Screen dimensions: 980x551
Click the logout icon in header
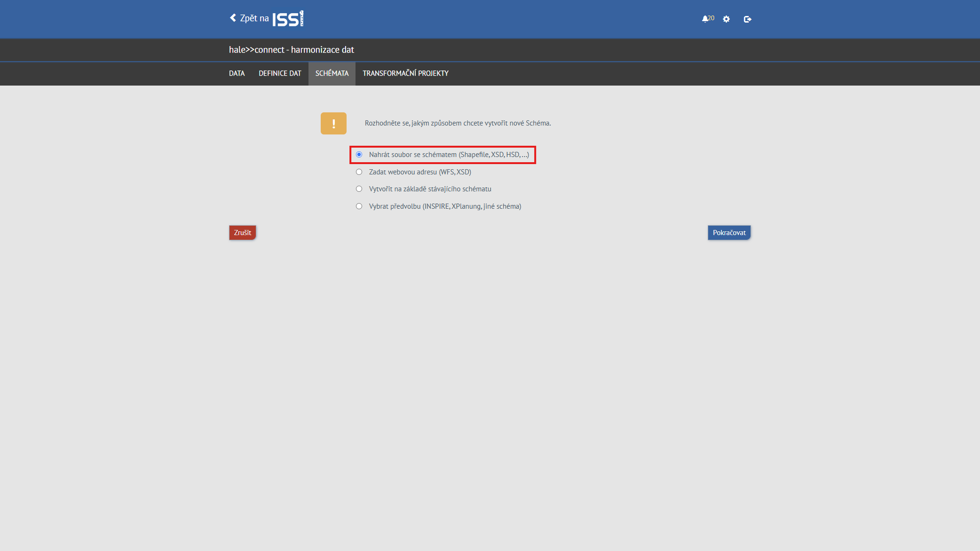coord(747,19)
